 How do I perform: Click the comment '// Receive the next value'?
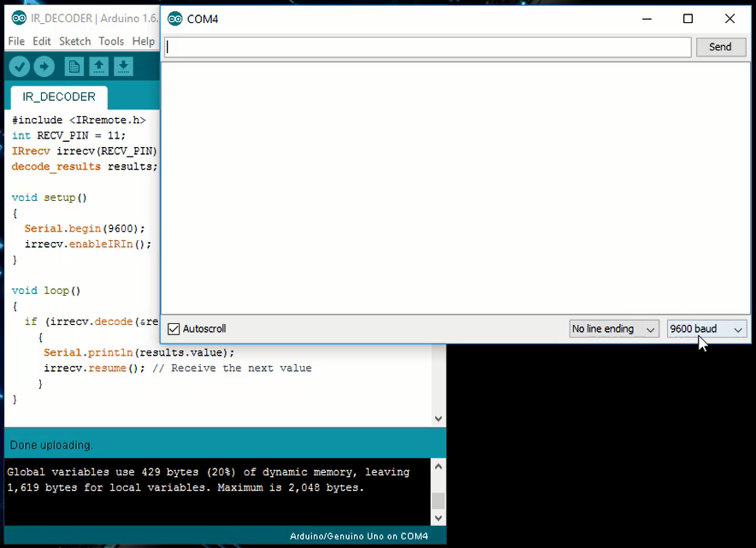pyautogui.click(x=232, y=368)
